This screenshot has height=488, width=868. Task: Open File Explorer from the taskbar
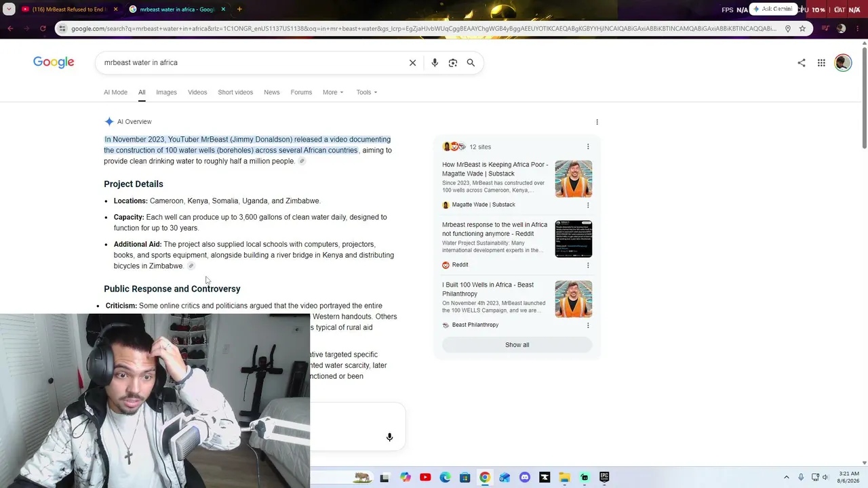564,477
